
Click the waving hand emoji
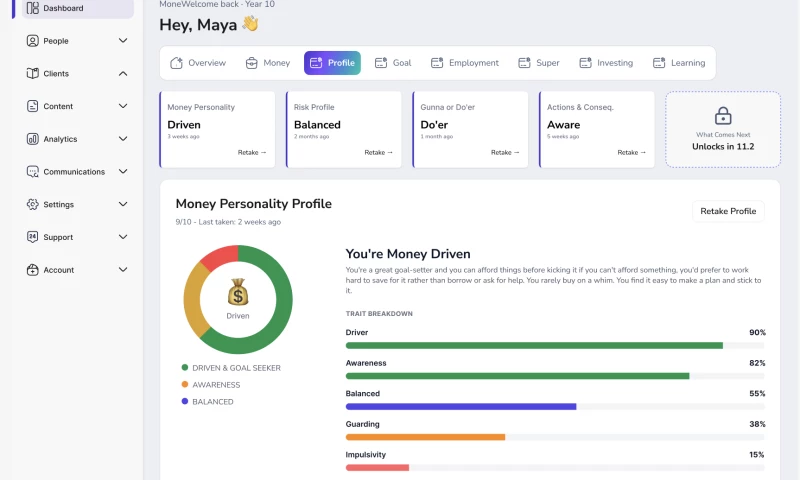(251, 23)
